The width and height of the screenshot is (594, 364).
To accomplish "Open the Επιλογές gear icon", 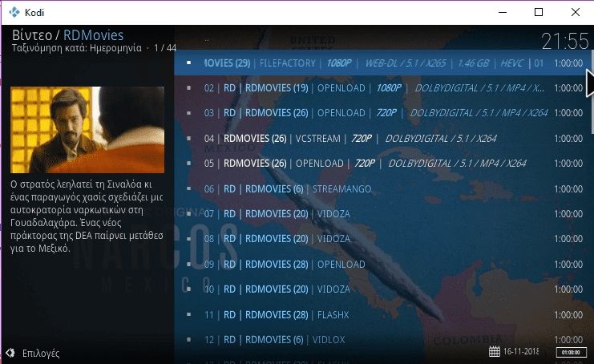I will click(10, 353).
